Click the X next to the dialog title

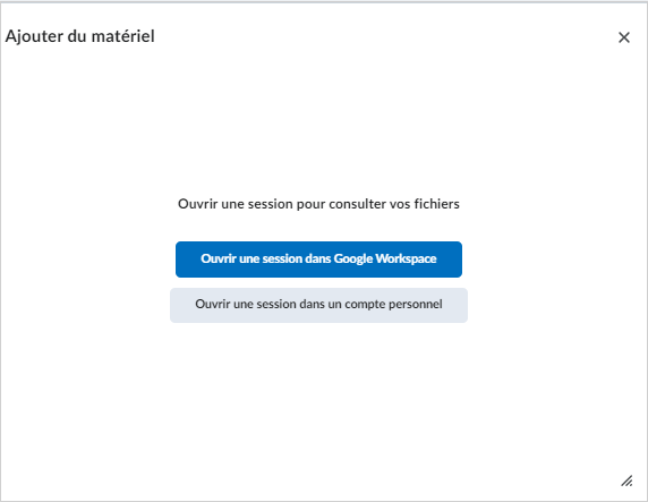coord(624,38)
